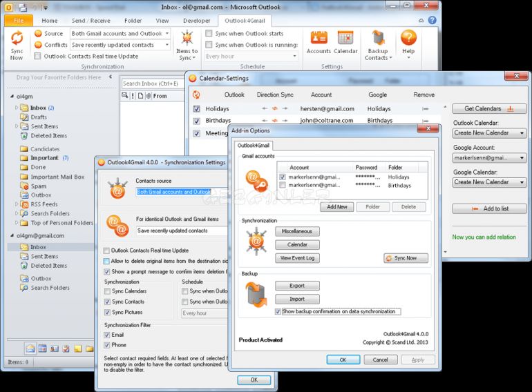Toggle Show backup confirmation on data synchronization

pyautogui.click(x=278, y=311)
